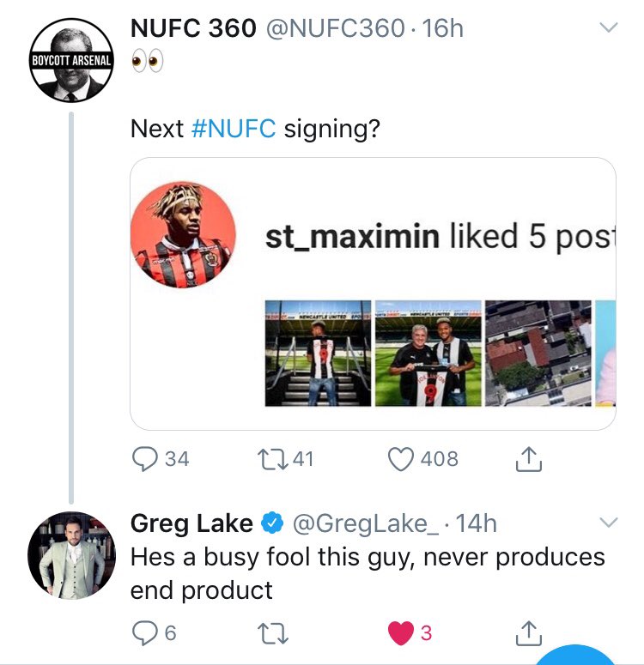Retweet the NUFC 360 tweet

coord(273,460)
